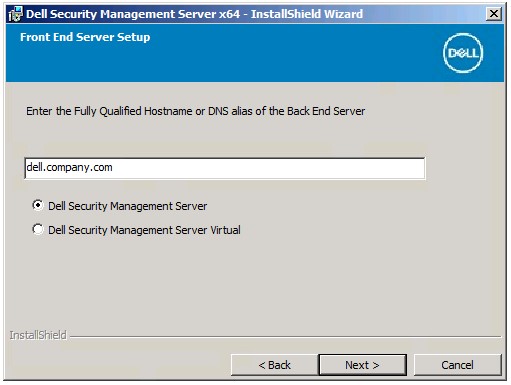Click the window title bar text

coord(194,14)
